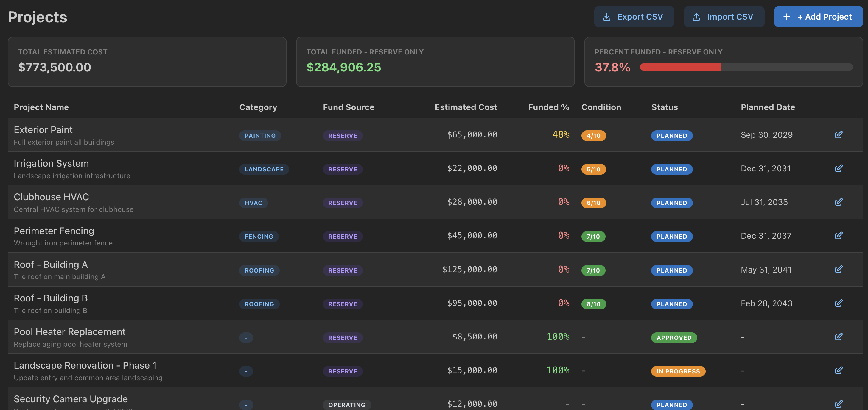This screenshot has width=868, height=410.
Task: Click the percent funded progress bar
Action: (x=746, y=67)
